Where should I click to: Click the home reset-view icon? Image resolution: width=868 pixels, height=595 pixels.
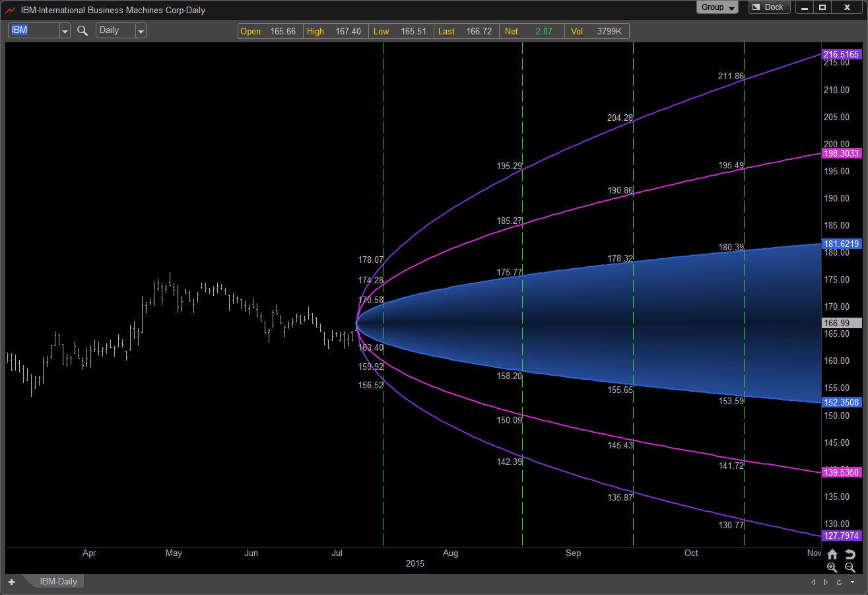coord(832,554)
